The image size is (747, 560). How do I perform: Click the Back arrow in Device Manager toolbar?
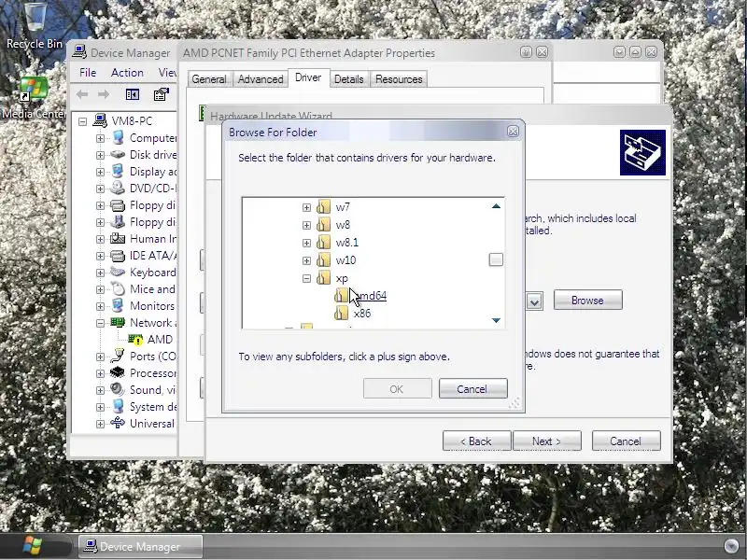point(82,94)
